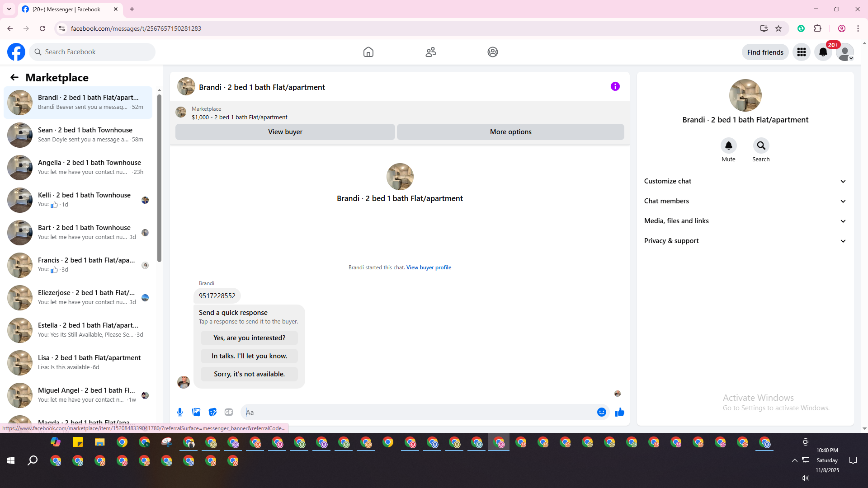This screenshot has height=488, width=868.
Task: Open the sticker picker icon
Action: 212,412
